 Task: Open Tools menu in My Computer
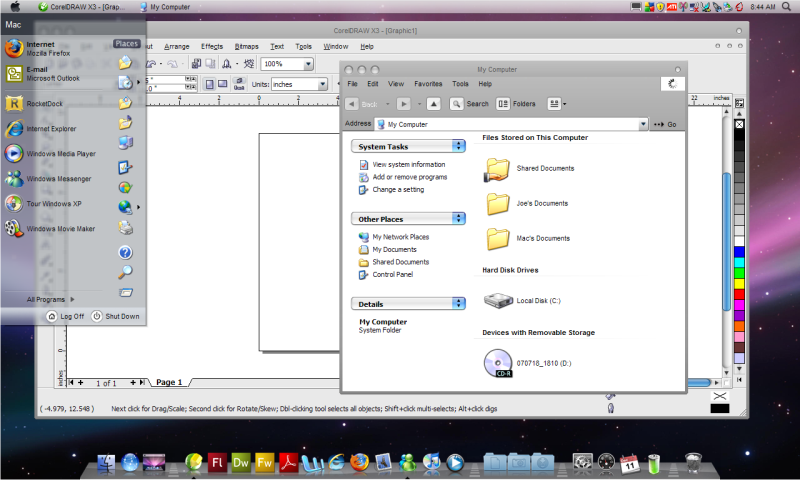(x=460, y=84)
